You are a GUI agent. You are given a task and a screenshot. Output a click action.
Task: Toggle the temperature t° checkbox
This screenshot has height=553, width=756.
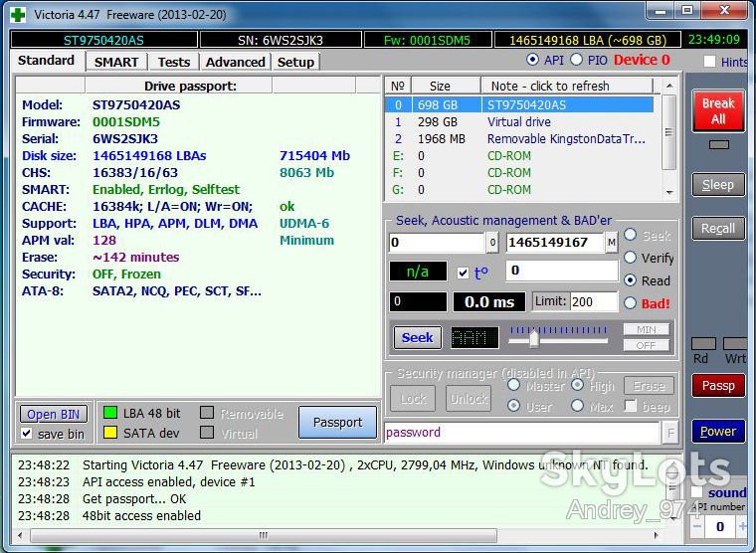463,273
